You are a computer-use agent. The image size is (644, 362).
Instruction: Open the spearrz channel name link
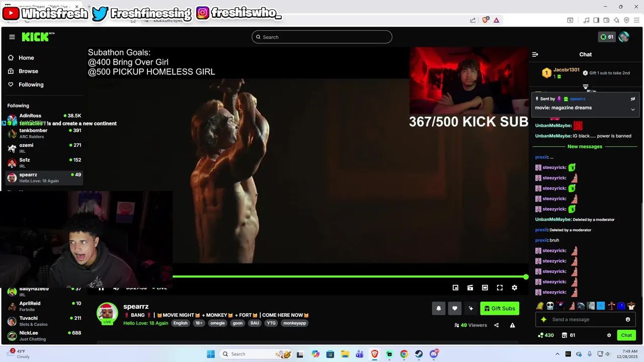(x=136, y=307)
